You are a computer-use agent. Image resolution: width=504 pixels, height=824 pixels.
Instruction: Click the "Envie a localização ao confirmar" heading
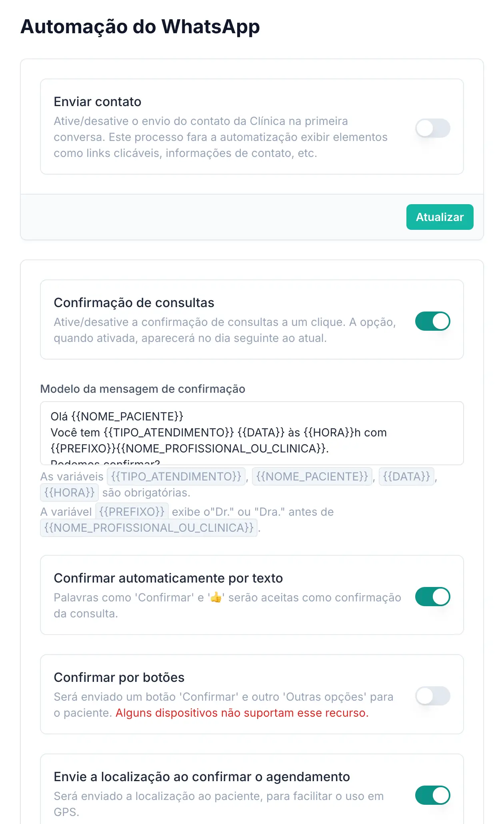coord(202,777)
